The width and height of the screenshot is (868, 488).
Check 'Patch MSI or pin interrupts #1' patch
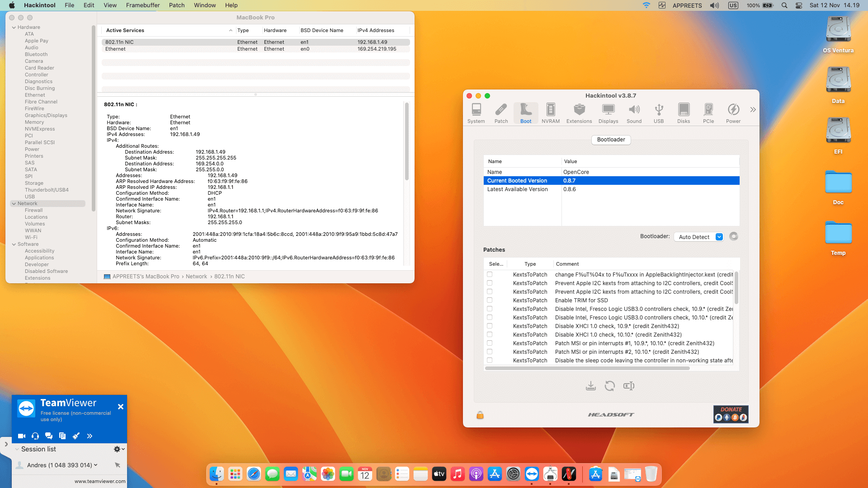[490, 343]
